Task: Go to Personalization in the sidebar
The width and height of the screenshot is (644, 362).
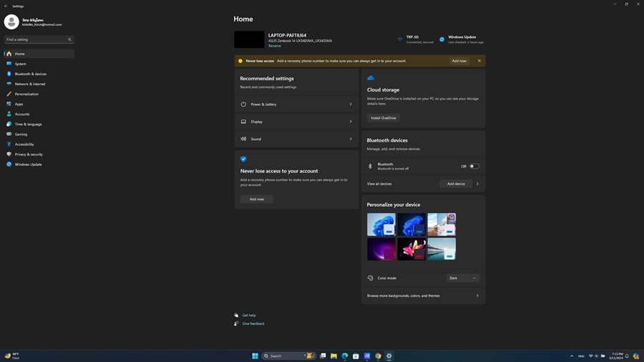Action: [x=26, y=94]
